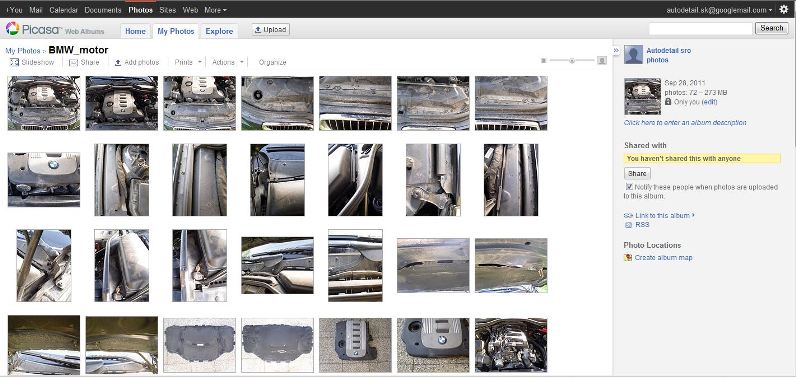Screen dimensions: 796x378
Task: Click the Autodetail sro profile avatar
Action: click(x=633, y=54)
